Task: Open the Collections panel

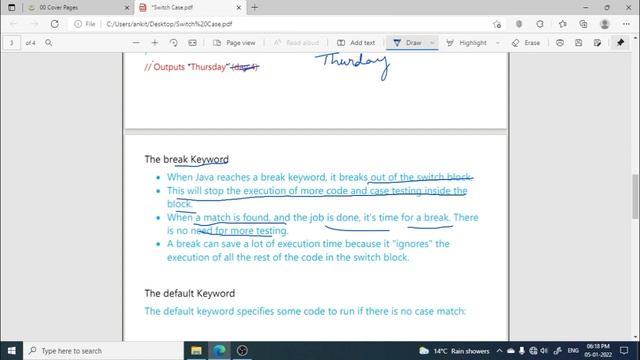Action: click(x=583, y=24)
